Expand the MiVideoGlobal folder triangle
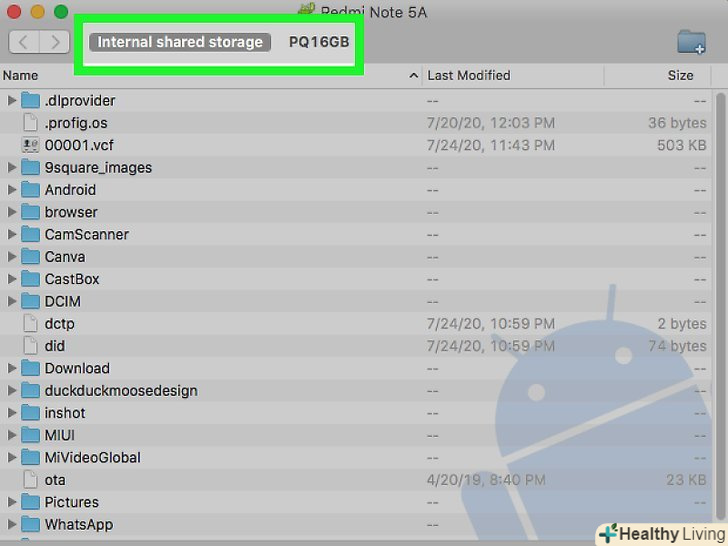 [x=12, y=457]
